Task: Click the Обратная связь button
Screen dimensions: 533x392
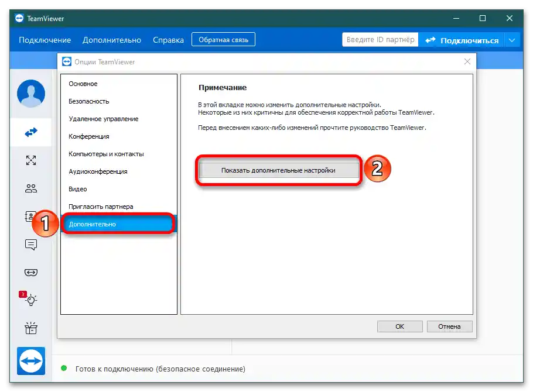Action: click(223, 39)
